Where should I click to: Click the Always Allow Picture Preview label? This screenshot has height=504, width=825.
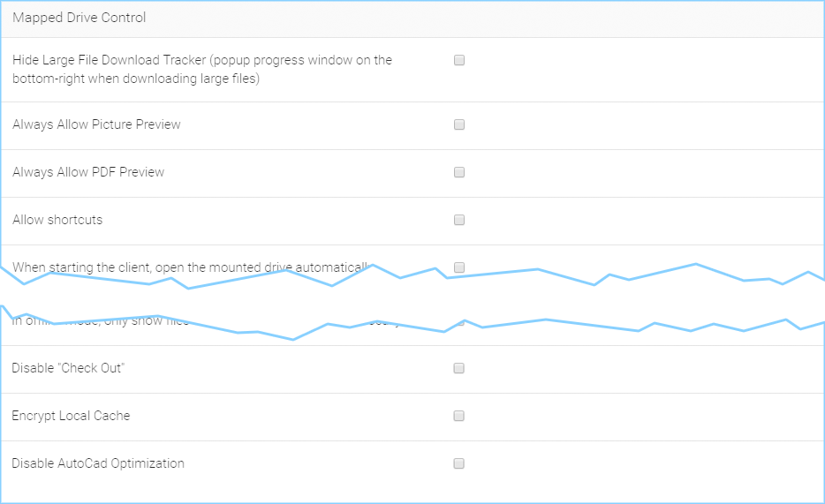[96, 124]
